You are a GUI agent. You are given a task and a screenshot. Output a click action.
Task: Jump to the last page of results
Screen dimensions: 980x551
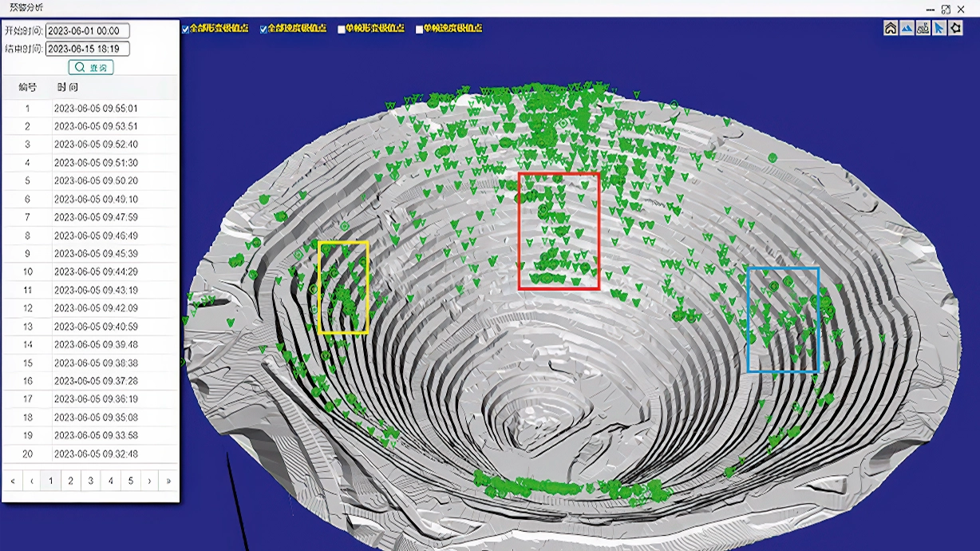click(x=168, y=481)
